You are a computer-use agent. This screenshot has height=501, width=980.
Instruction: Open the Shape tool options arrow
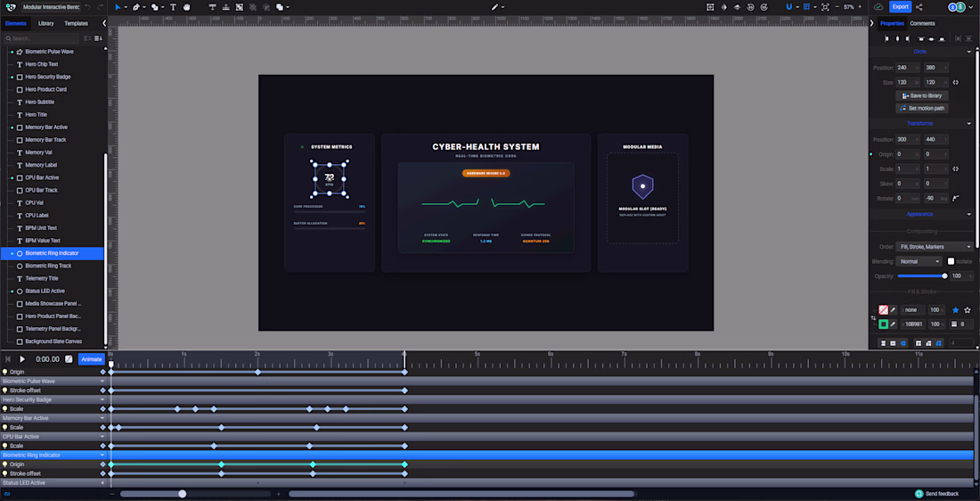162,7
